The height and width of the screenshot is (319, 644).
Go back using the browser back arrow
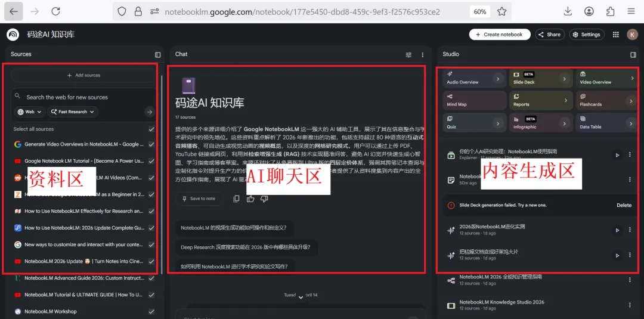[14, 11]
